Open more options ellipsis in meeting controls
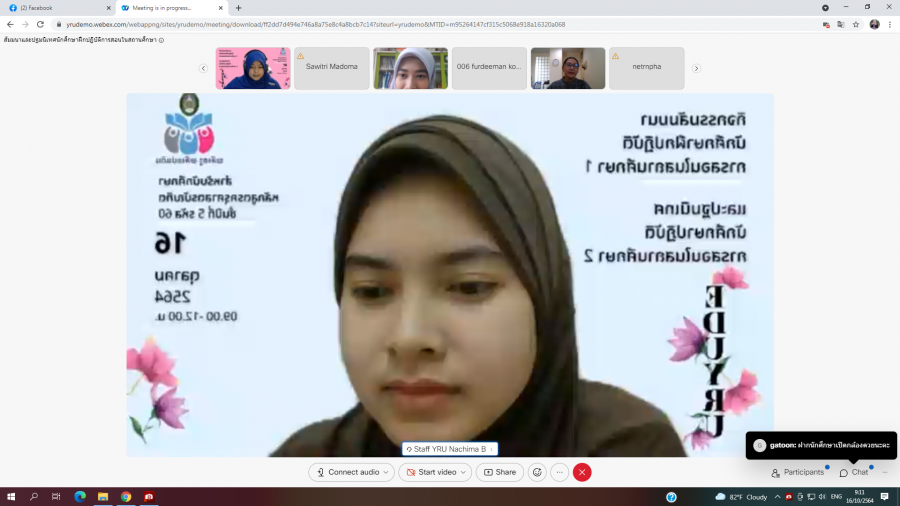Viewport: 900px width, 506px height. (x=560, y=472)
